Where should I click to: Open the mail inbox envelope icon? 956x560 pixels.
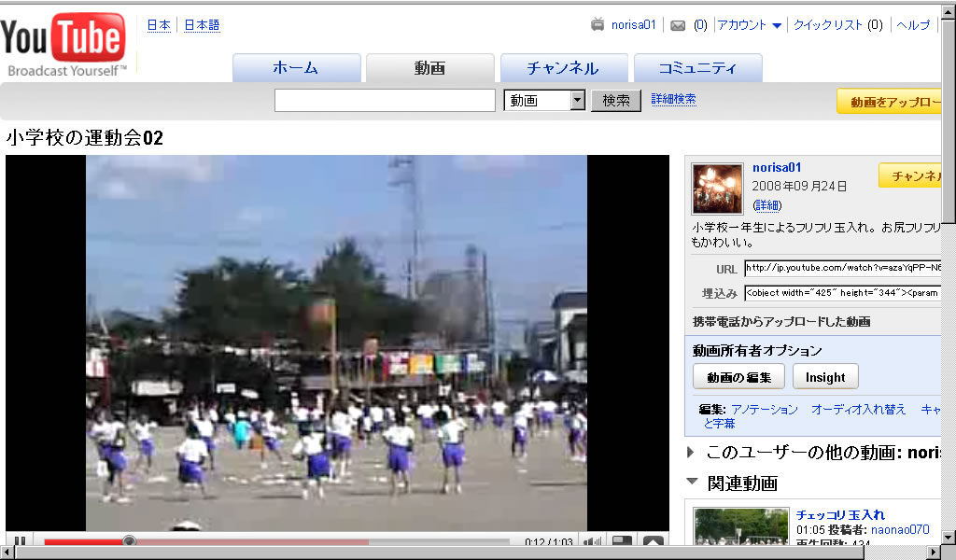[678, 25]
